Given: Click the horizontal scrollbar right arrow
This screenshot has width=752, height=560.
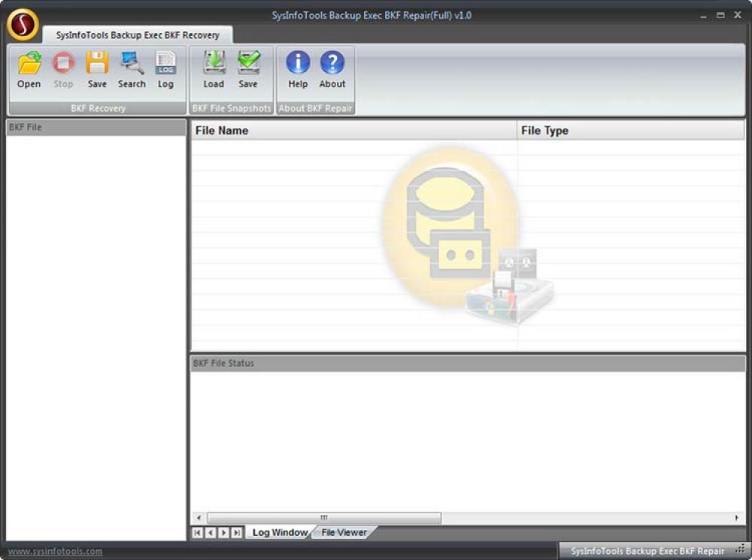Looking at the screenshot, I should pos(736,518).
